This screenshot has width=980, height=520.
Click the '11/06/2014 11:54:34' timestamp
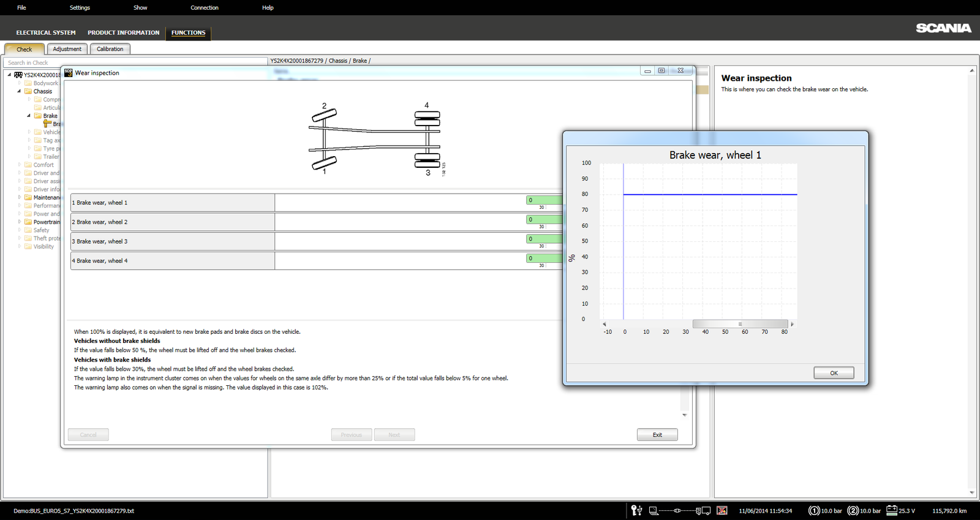(x=765, y=511)
